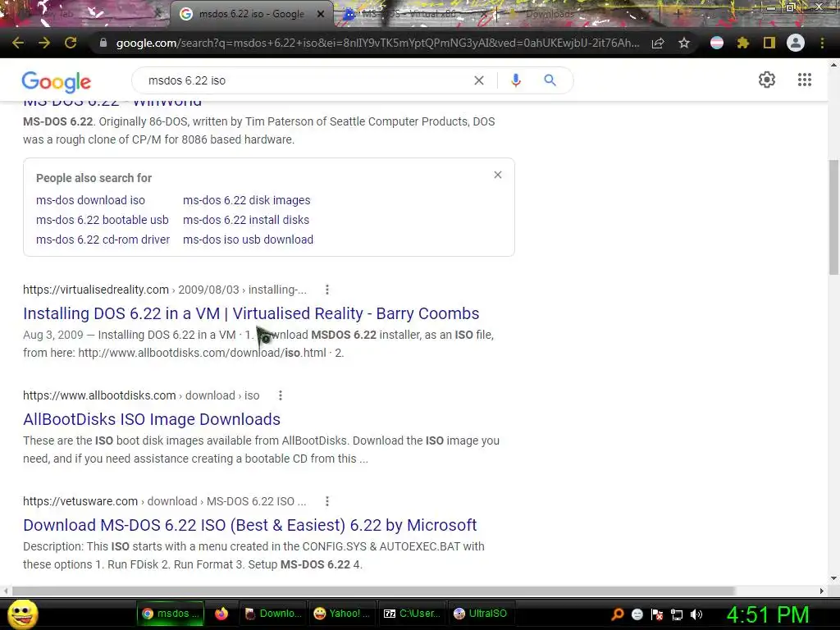Click the horizontal scrollbar at page bottom
Image resolution: width=840 pixels, height=630 pixels.
[x=373, y=591]
